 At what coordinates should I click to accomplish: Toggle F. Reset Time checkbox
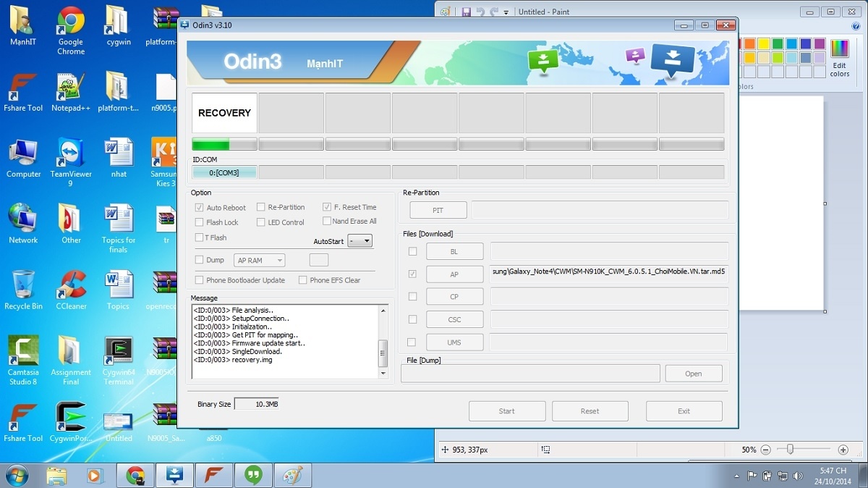[327, 206]
